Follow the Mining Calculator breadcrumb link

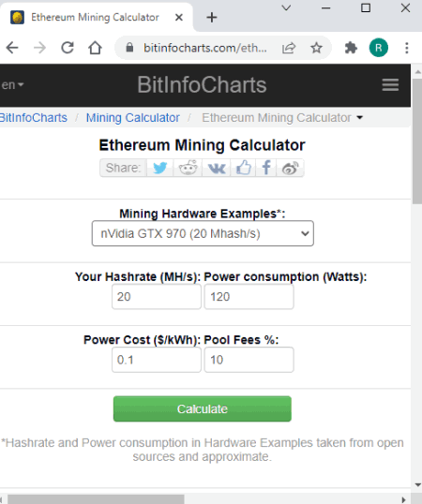tap(132, 118)
